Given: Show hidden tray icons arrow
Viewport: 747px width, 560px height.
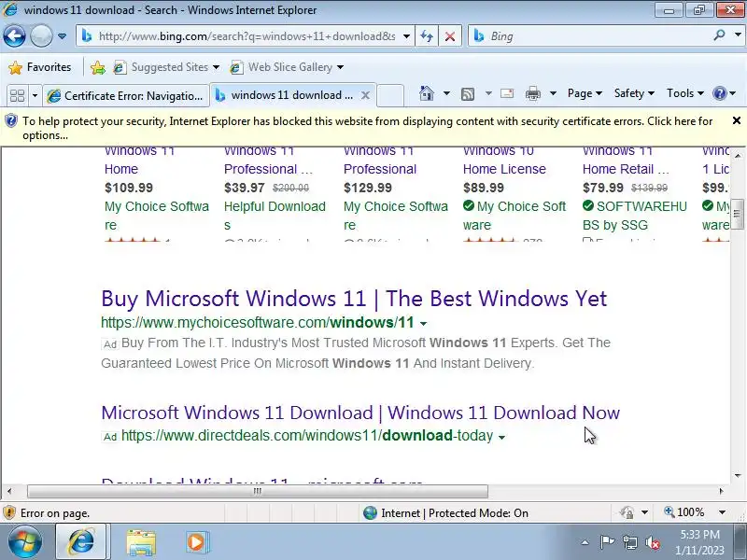Looking at the screenshot, I should (x=585, y=542).
